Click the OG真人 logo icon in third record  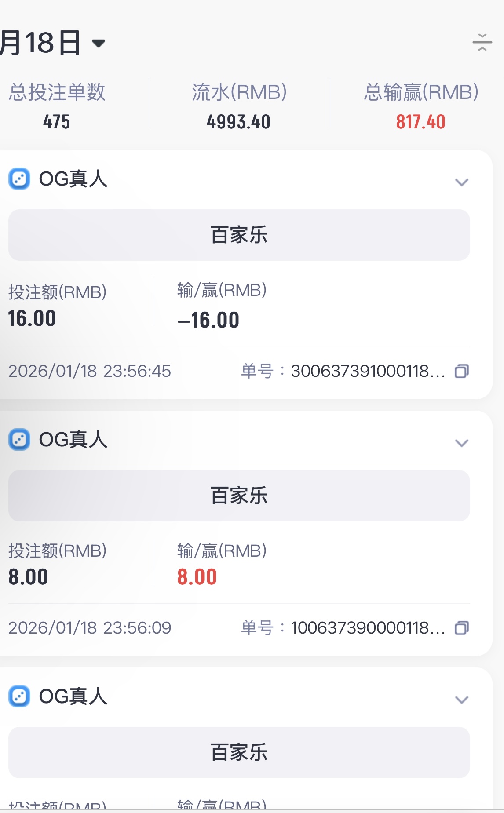[x=19, y=696]
